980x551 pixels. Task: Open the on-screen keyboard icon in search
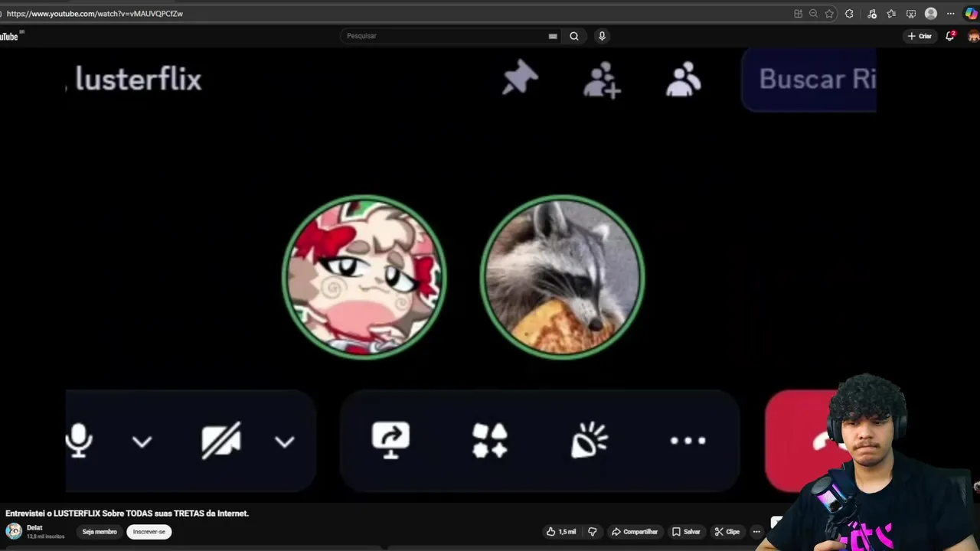[x=553, y=36]
